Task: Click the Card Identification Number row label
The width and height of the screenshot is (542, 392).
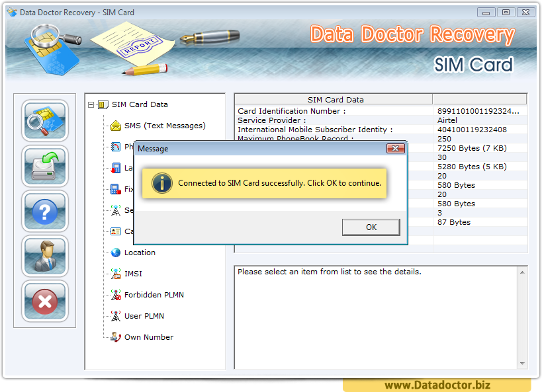Action: pyautogui.click(x=291, y=111)
